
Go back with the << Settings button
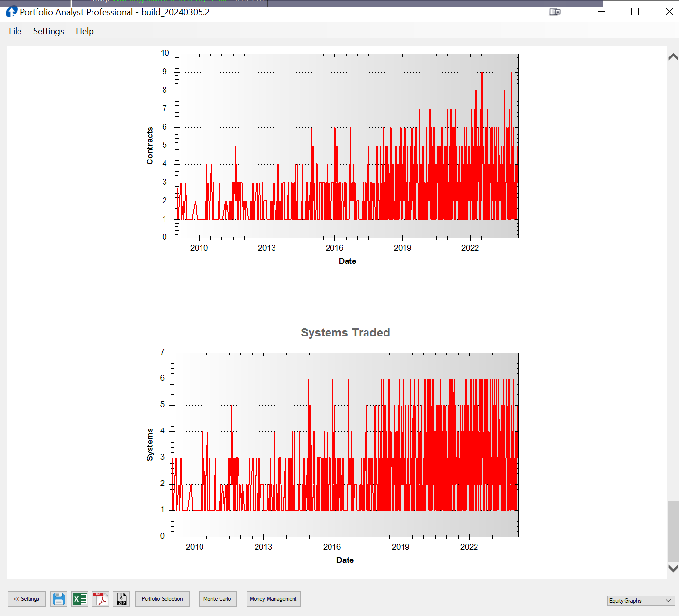click(27, 599)
